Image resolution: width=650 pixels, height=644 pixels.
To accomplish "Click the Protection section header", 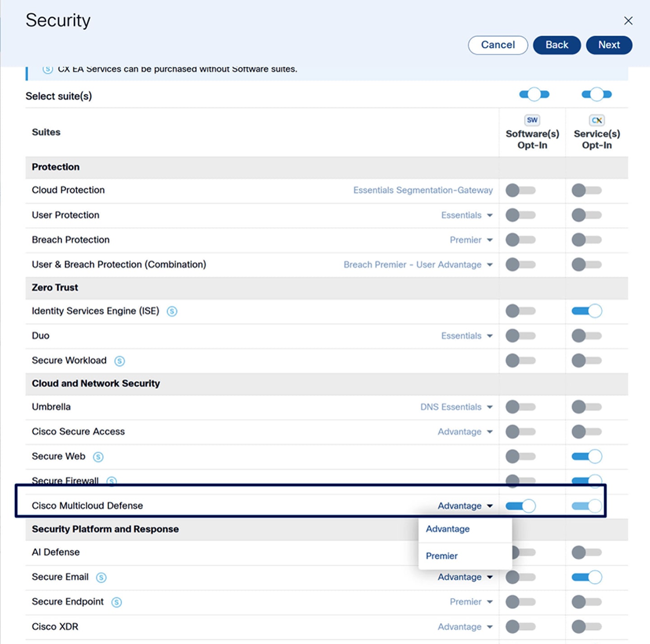I will [56, 167].
